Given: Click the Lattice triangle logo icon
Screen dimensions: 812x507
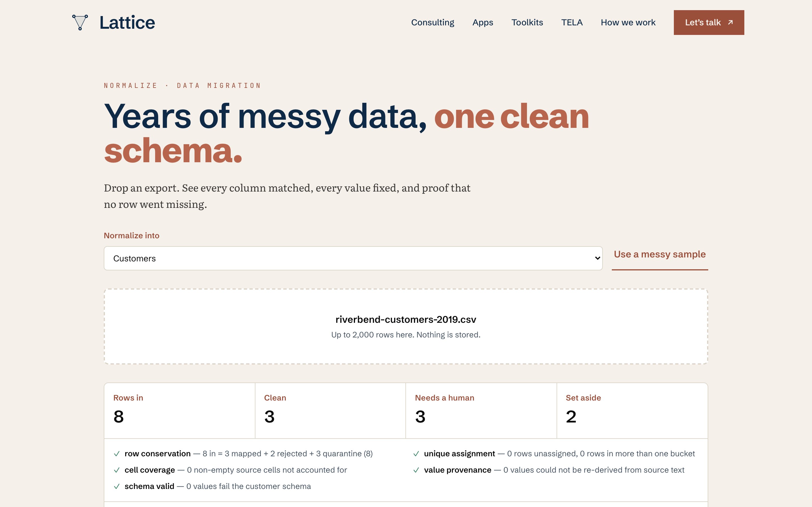Looking at the screenshot, I should [80, 23].
